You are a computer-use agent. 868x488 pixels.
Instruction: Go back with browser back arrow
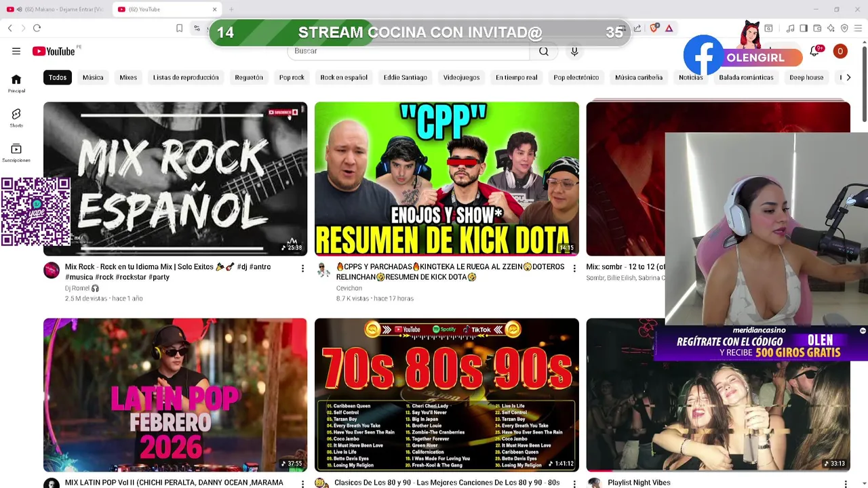point(10,28)
